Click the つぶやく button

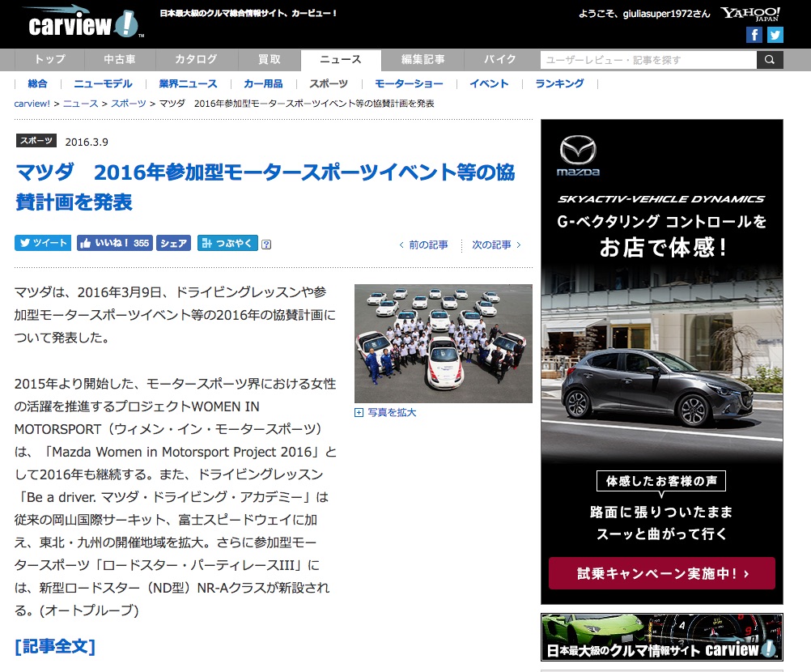tap(227, 243)
